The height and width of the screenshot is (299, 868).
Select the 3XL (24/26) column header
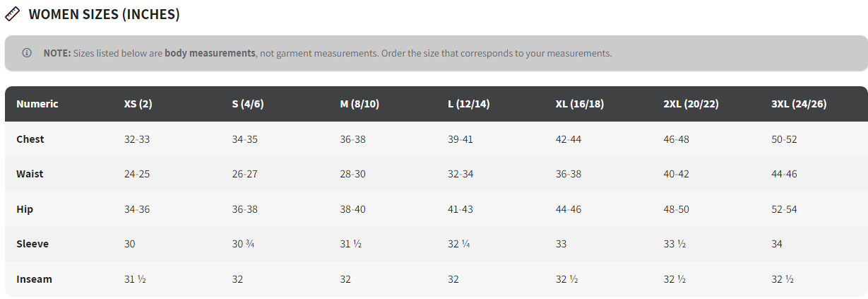coord(799,104)
